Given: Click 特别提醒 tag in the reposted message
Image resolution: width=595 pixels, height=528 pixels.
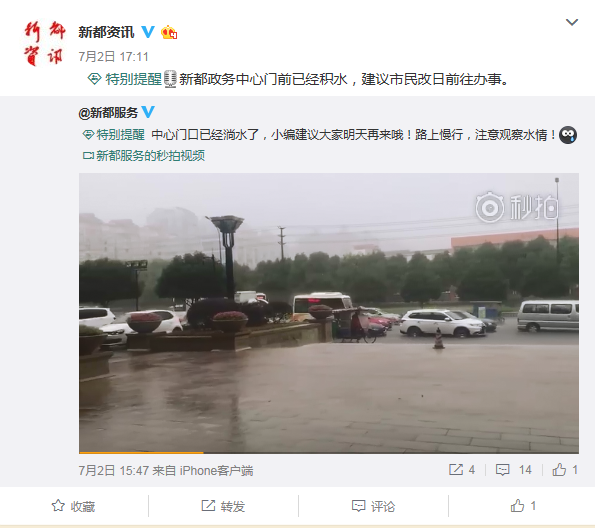Looking at the screenshot, I should click(113, 135).
